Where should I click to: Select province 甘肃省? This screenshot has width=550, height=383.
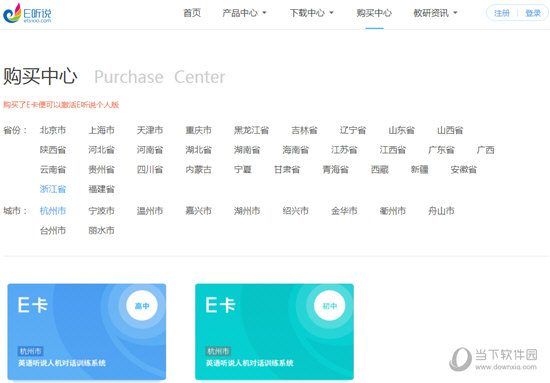click(287, 169)
